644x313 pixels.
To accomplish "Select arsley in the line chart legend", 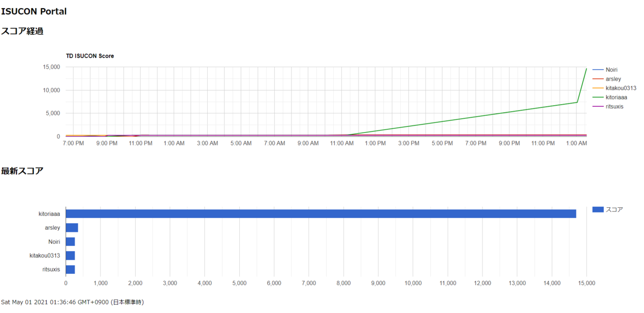I will coord(613,79).
